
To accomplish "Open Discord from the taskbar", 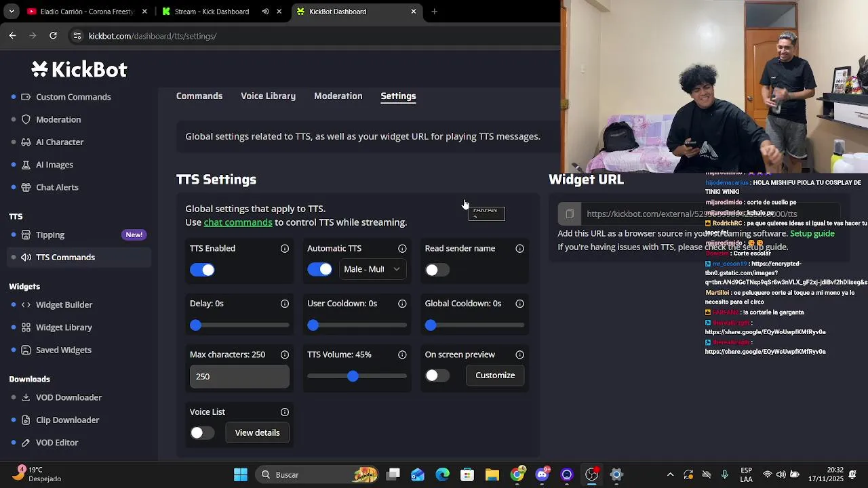I will coord(542,474).
